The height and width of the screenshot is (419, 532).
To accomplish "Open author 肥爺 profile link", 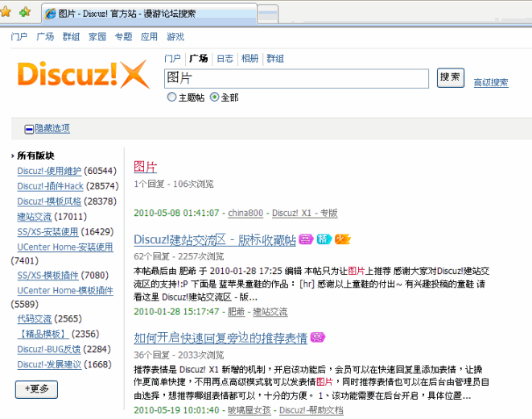I will coord(236,311).
